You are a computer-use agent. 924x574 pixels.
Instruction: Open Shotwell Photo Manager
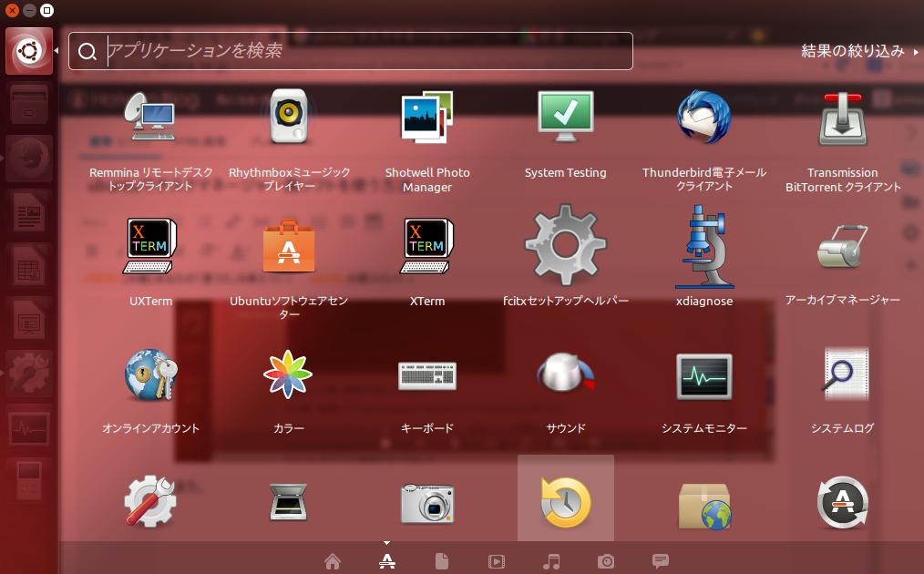point(427,117)
